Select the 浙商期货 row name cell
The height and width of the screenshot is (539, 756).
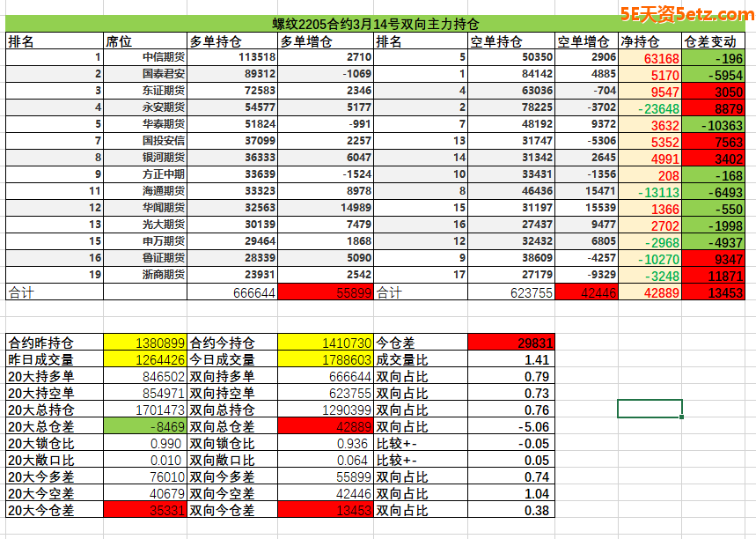point(144,275)
